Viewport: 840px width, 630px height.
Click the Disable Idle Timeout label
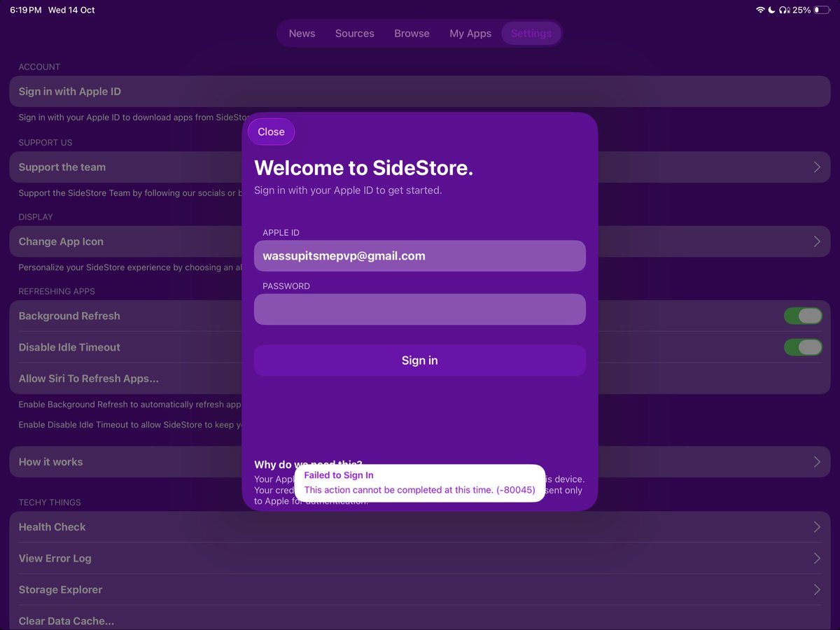[69, 347]
